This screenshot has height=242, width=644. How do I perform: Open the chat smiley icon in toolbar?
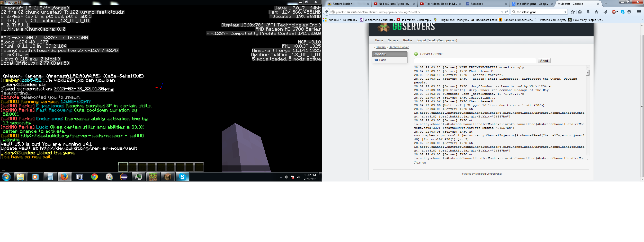629,12
